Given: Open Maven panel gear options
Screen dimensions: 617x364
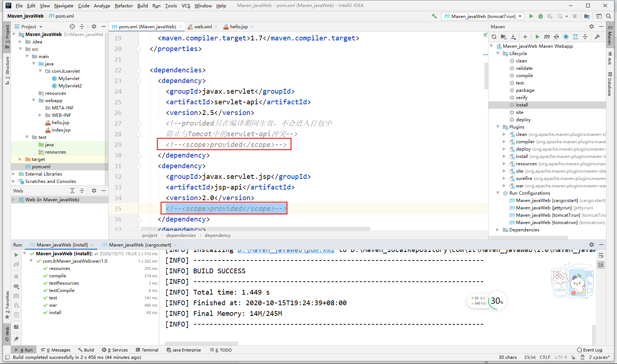Looking at the screenshot, I should click(592, 26).
